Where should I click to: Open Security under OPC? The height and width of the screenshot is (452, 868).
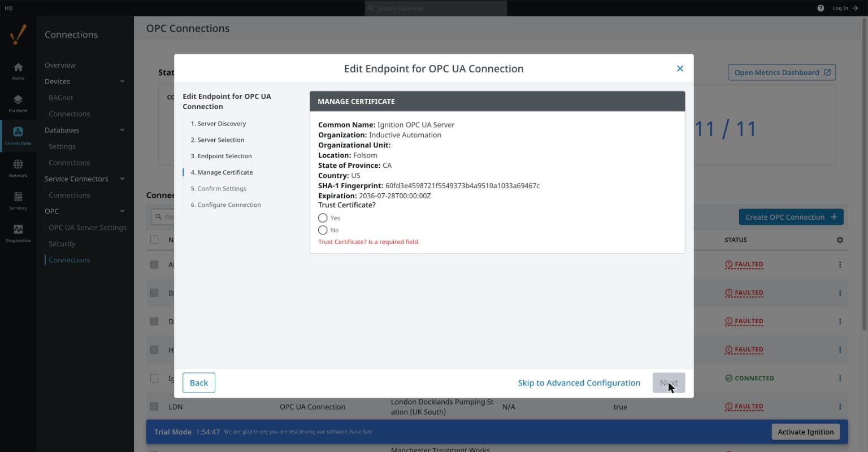pos(62,244)
